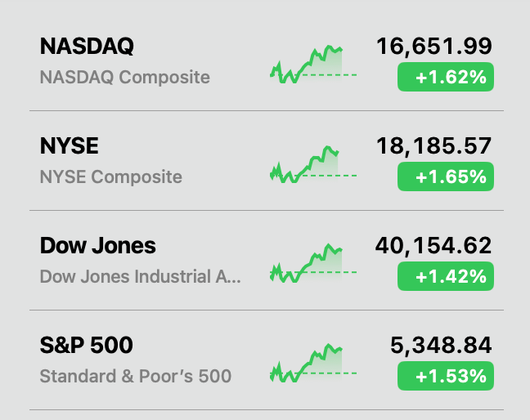The height and width of the screenshot is (420, 530).
Task: Select the NASDAQ ticker title
Action: click(87, 47)
